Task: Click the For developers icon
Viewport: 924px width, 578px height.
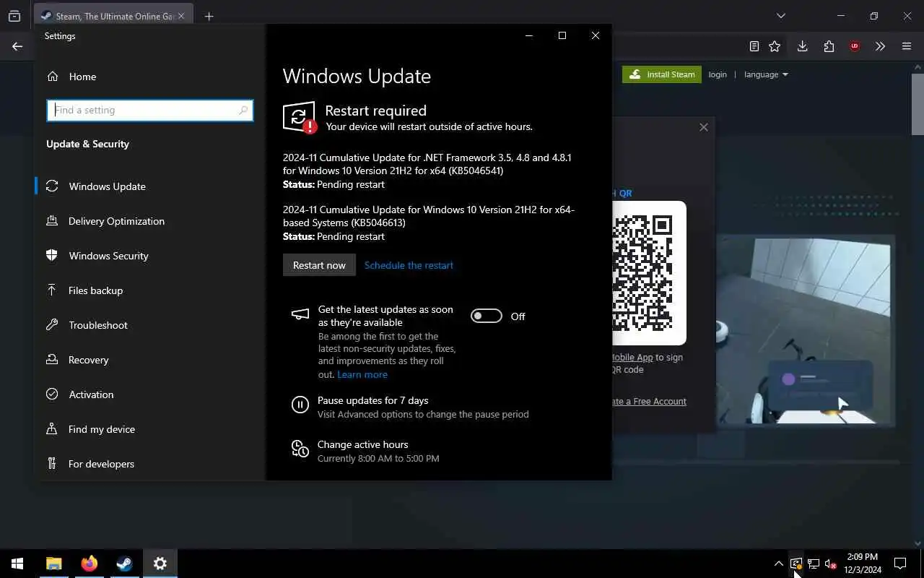Action: pos(52,464)
